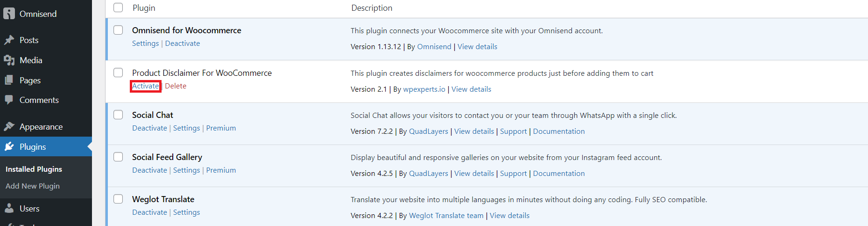The width and height of the screenshot is (868, 226).
Task: Open Documentation link for Social Chat
Action: click(x=559, y=131)
